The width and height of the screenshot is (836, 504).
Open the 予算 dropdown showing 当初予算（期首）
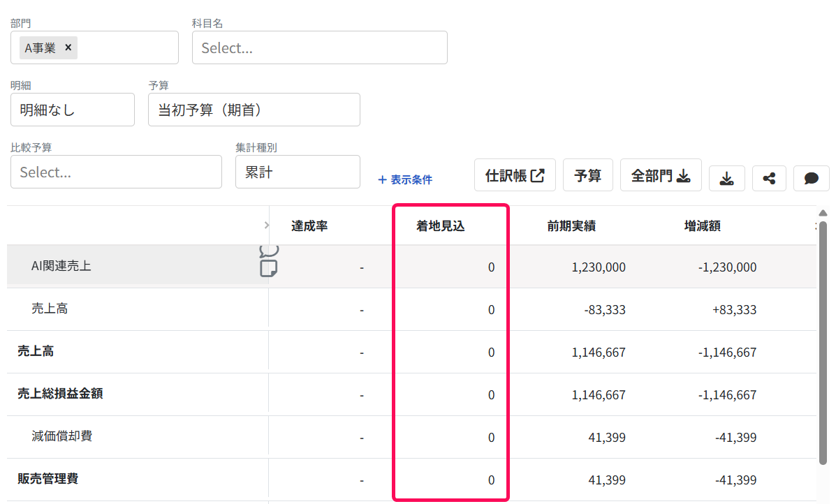tap(254, 110)
